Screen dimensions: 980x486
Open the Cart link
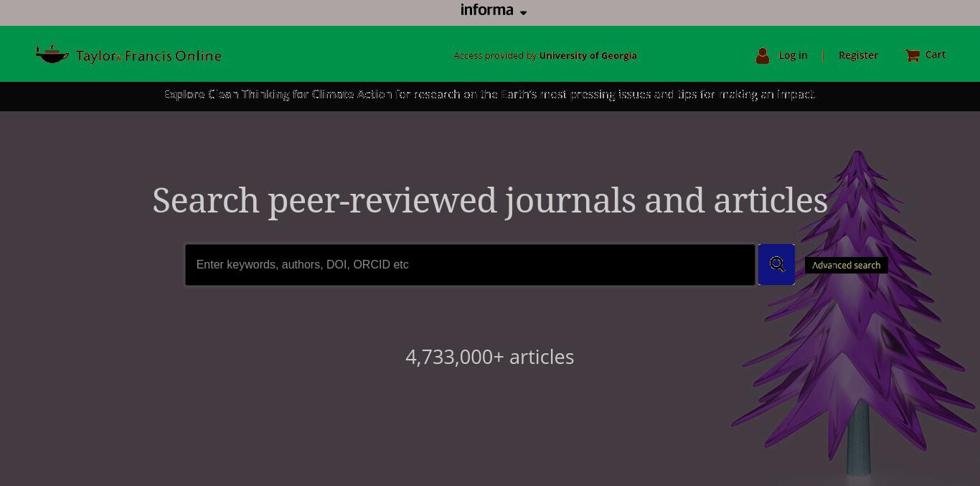click(936, 55)
